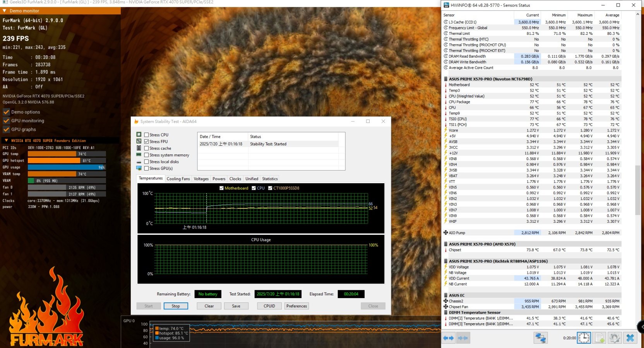Enable the Stress CPU checkbox
The width and height of the screenshot is (644, 348).
(x=147, y=135)
